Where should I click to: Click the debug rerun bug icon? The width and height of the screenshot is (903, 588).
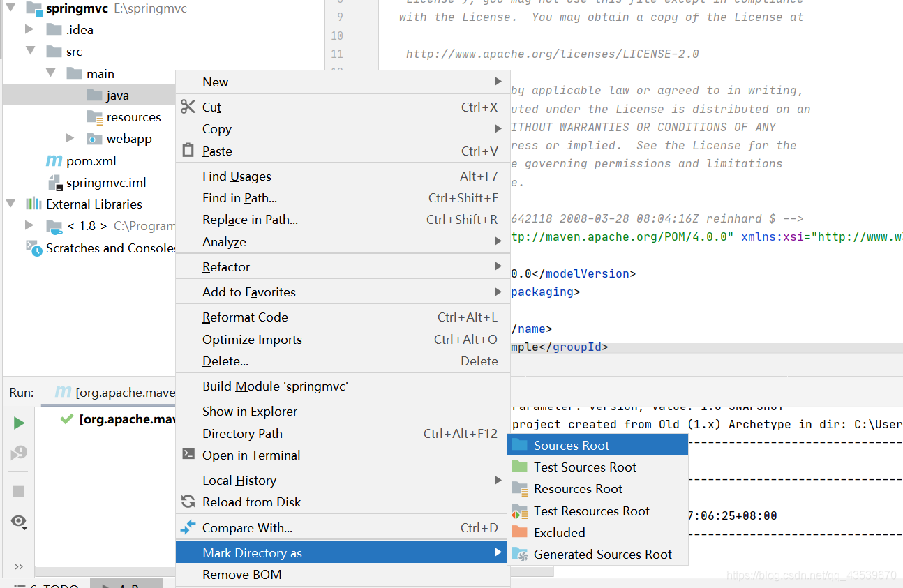pos(19,453)
